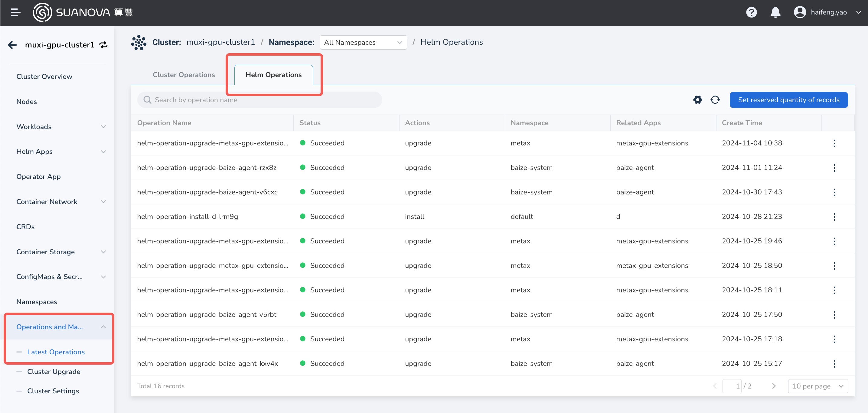Switch to Cluster Operations tab

coord(184,75)
